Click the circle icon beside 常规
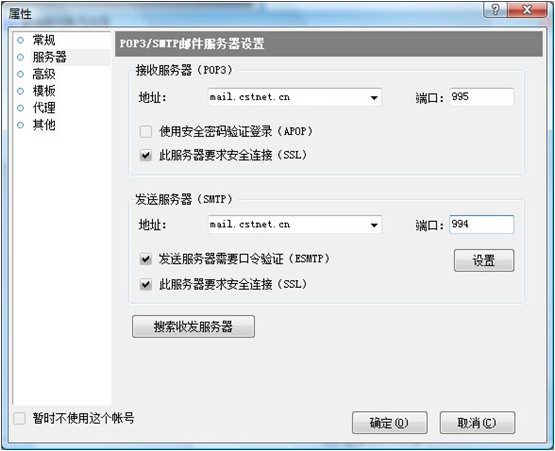The image size is (555, 451). tap(21, 40)
